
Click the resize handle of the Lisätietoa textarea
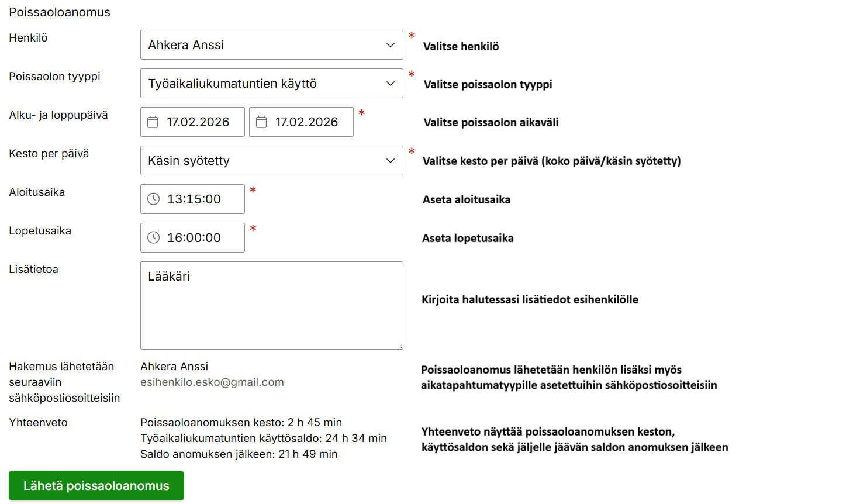(400, 346)
